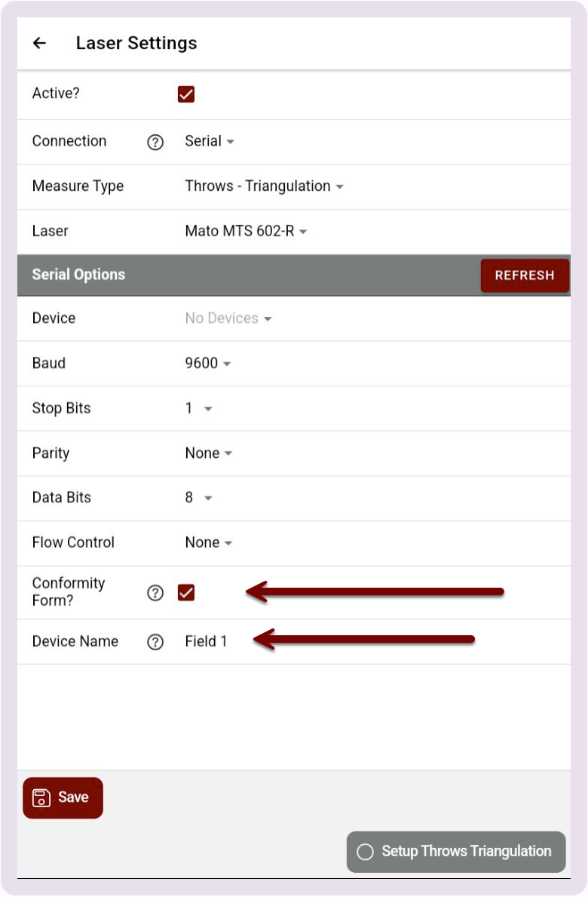Open the Laser Mato MTS 602-R dropdown

[x=247, y=231]
